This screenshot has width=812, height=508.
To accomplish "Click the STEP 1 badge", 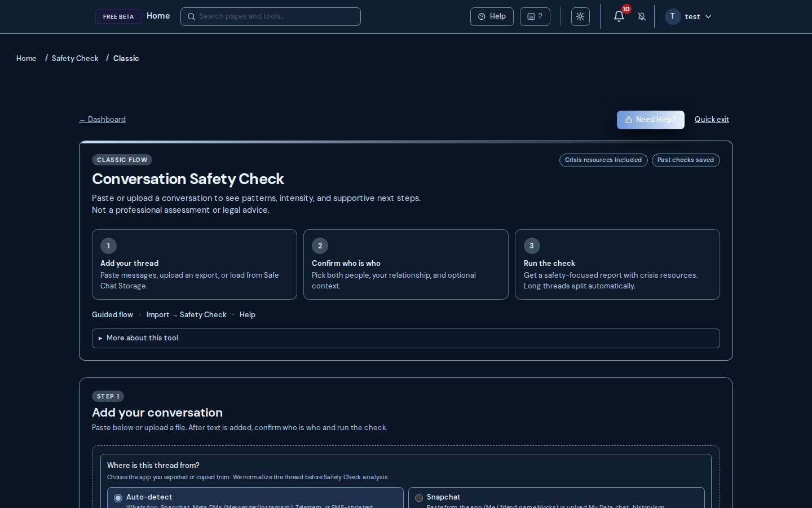I will coord(108,396).
